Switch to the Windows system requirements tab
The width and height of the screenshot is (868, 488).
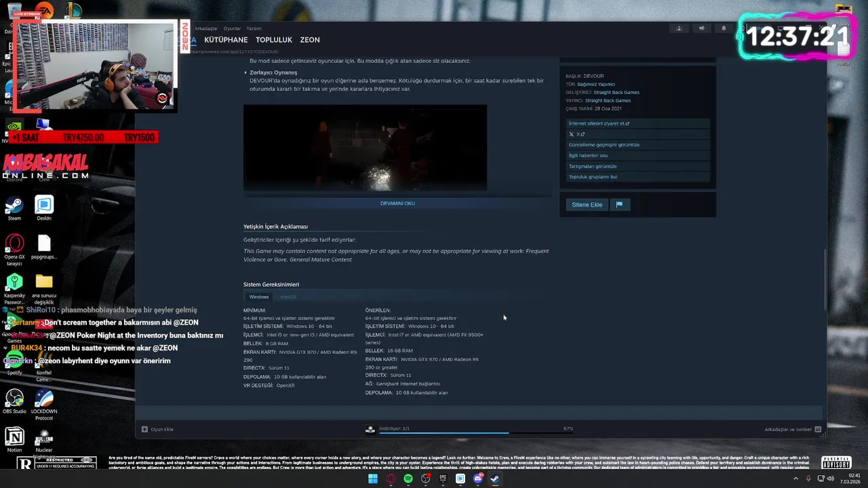(258, 297)
